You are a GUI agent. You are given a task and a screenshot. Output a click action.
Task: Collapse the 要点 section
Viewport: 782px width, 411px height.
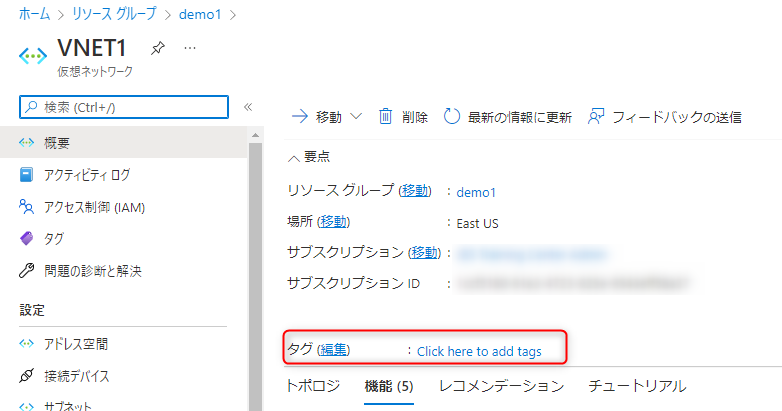pyautogui.click(x=294, y=158)
